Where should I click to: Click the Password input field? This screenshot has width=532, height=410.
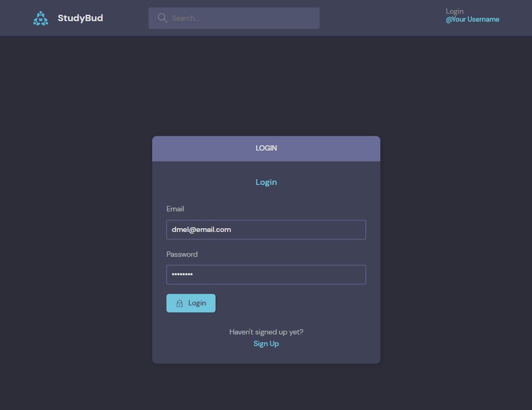(266, 275)
